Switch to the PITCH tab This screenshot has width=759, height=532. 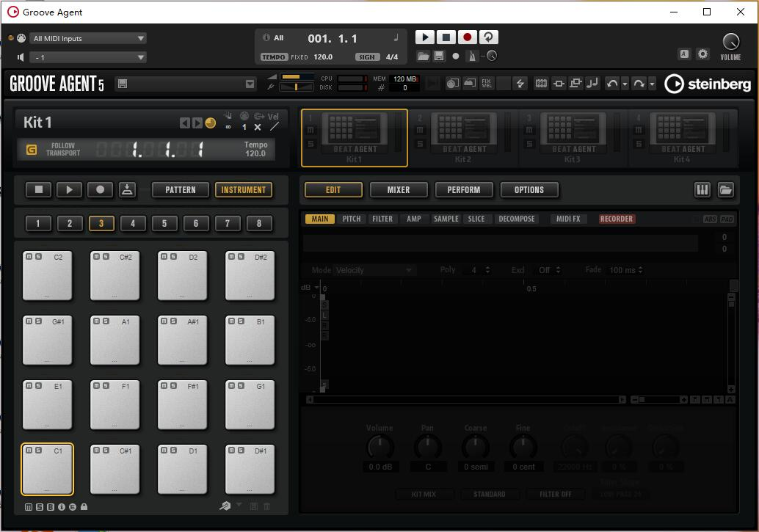[x=352, y=218]
